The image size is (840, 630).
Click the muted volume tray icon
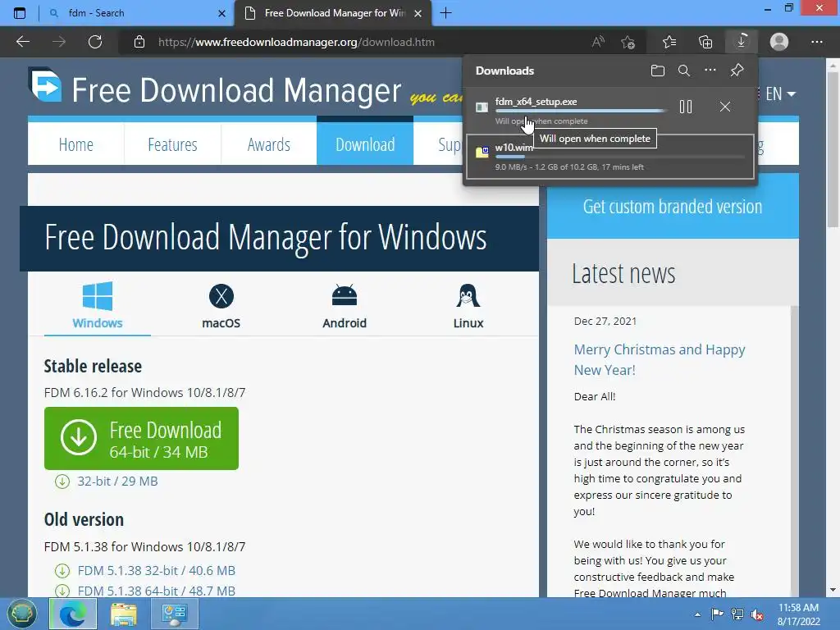(757, 614)
